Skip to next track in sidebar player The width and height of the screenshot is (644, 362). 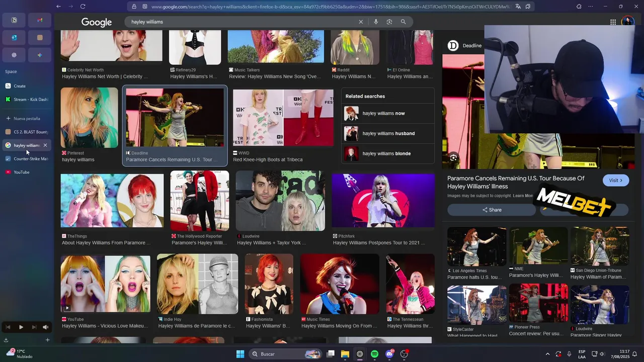(34, 327)
